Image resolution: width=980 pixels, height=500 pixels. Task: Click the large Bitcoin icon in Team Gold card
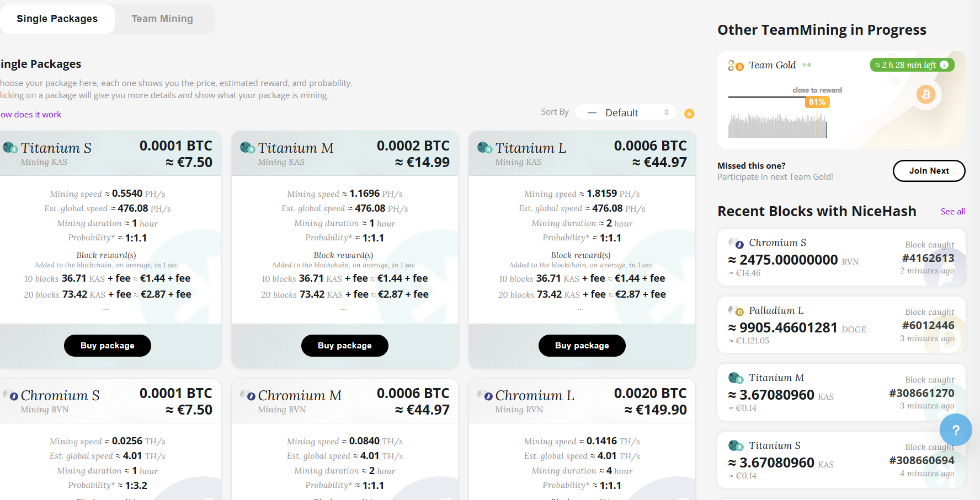926,95
